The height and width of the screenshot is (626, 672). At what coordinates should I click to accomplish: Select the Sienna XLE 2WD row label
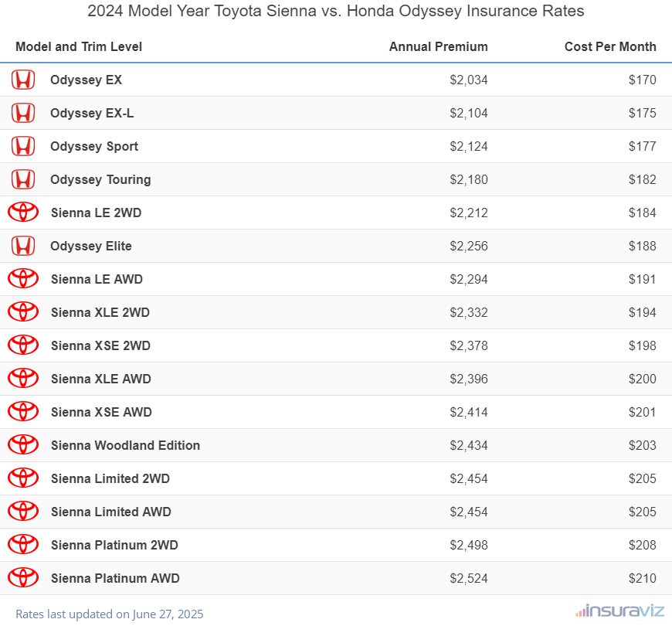pos(100,312)
